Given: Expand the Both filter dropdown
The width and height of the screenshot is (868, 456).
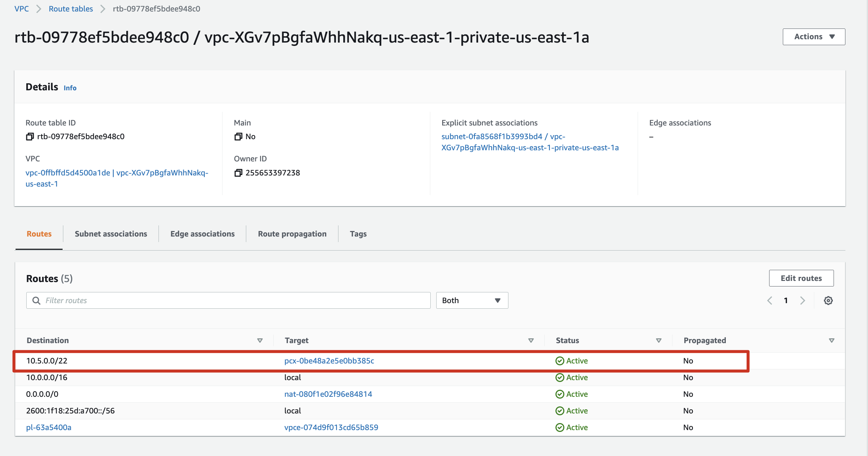Looking at the screenshot, I should point(472,301).
